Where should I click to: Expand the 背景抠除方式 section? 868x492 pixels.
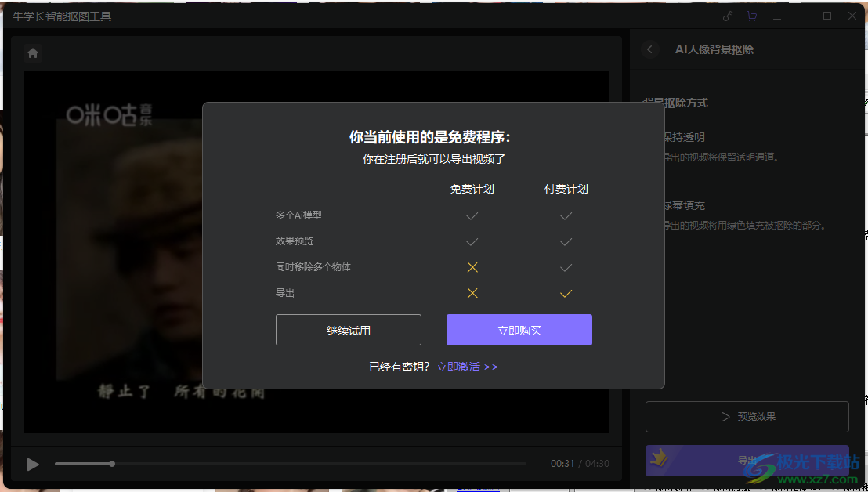[675, 103]
